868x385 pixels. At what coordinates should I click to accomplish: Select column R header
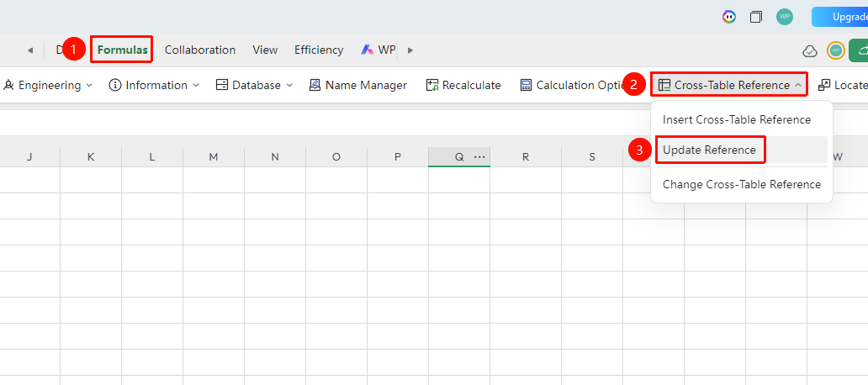(526, 157)
